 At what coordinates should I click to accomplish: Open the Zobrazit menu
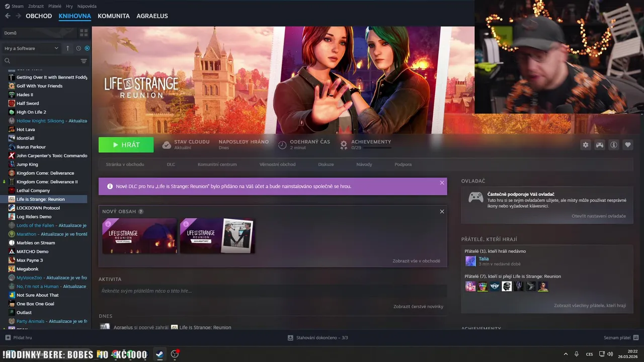(x=36, y=6)
